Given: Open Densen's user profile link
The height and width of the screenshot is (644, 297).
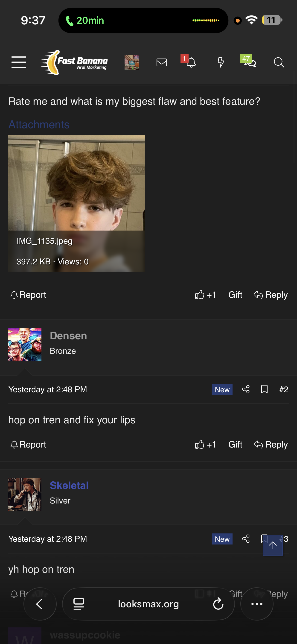Looking at the screenshot, I should (68, 336).
